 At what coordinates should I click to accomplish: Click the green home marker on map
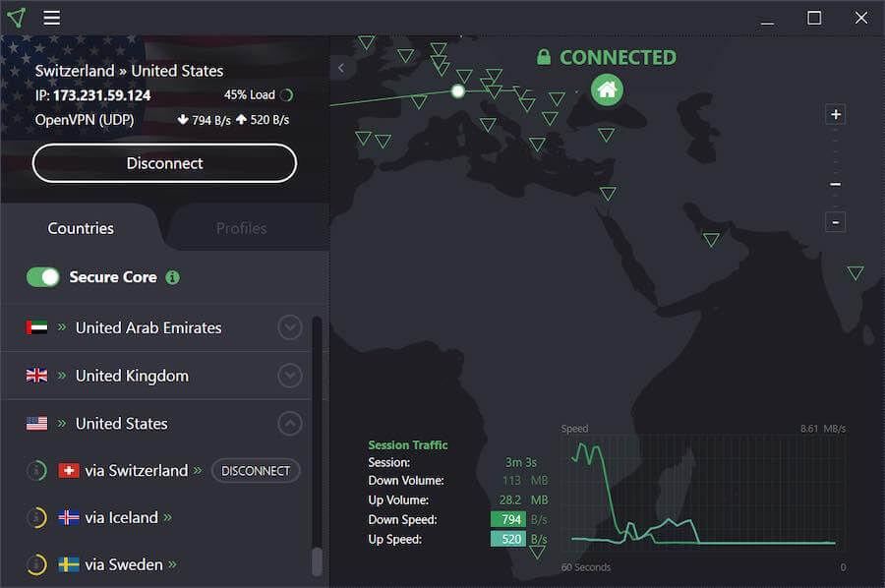click(607, 90)
